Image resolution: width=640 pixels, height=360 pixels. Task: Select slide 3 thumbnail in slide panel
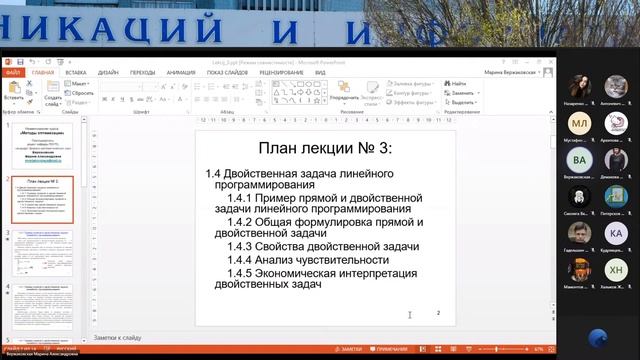pyautogui.click(x=42, y=253)
